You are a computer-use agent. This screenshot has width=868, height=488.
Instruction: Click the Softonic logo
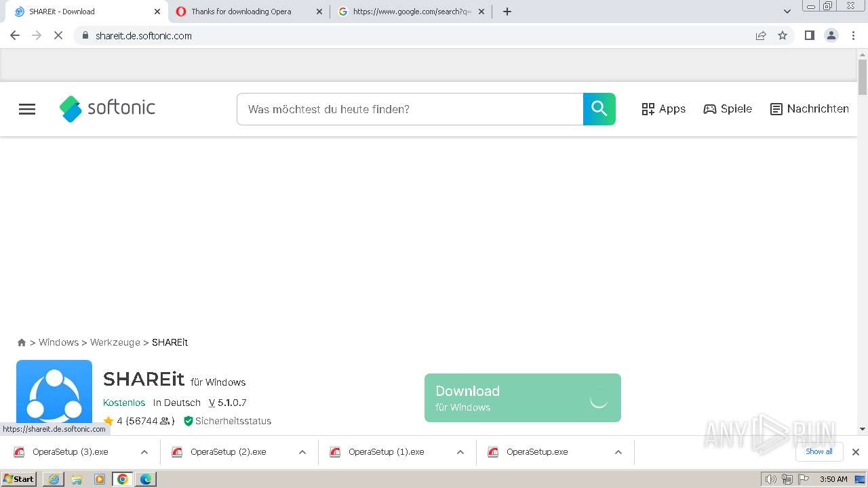pyautogui.click(x=107, y=108)
